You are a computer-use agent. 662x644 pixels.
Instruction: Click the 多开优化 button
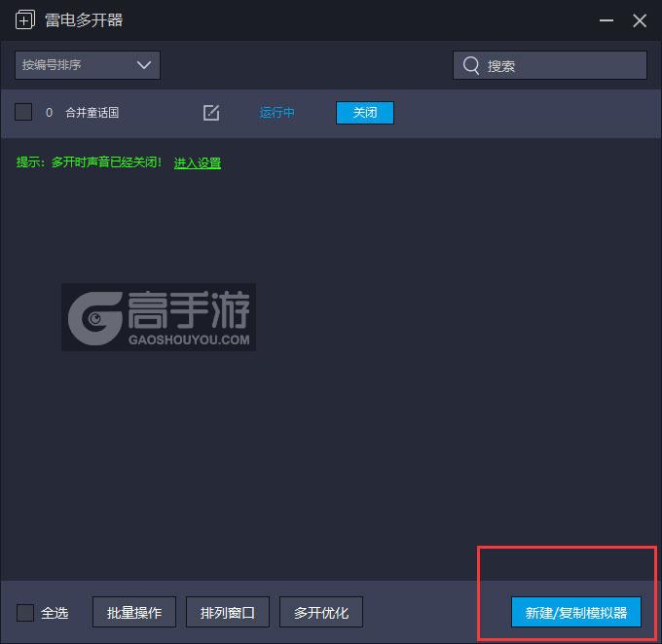321,612
